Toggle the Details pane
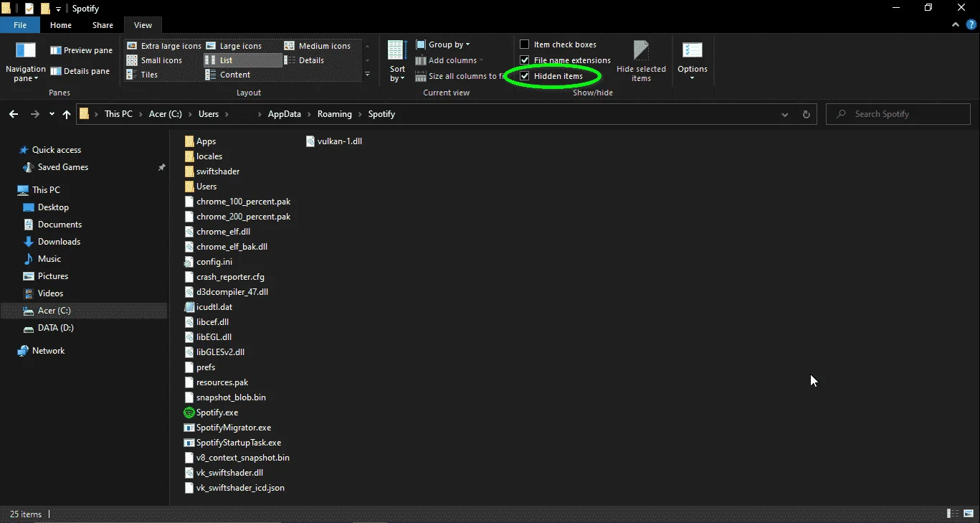The height and width of the screenshot is (523, 980). point(80,71)
